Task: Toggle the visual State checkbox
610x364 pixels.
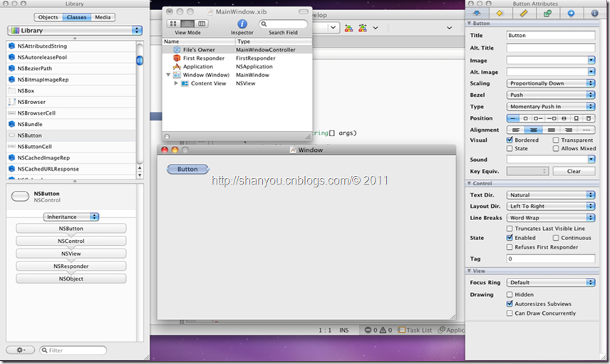Action: tap(510, 149)
